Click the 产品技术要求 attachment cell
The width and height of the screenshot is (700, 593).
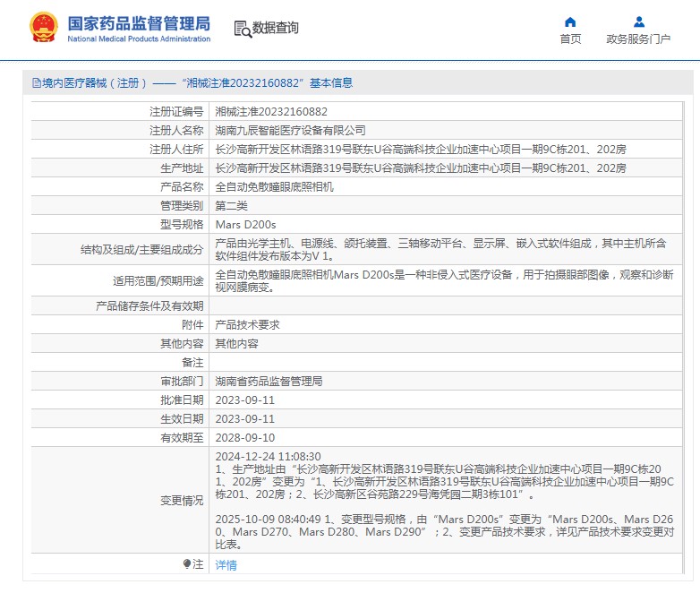pos(247,325)
